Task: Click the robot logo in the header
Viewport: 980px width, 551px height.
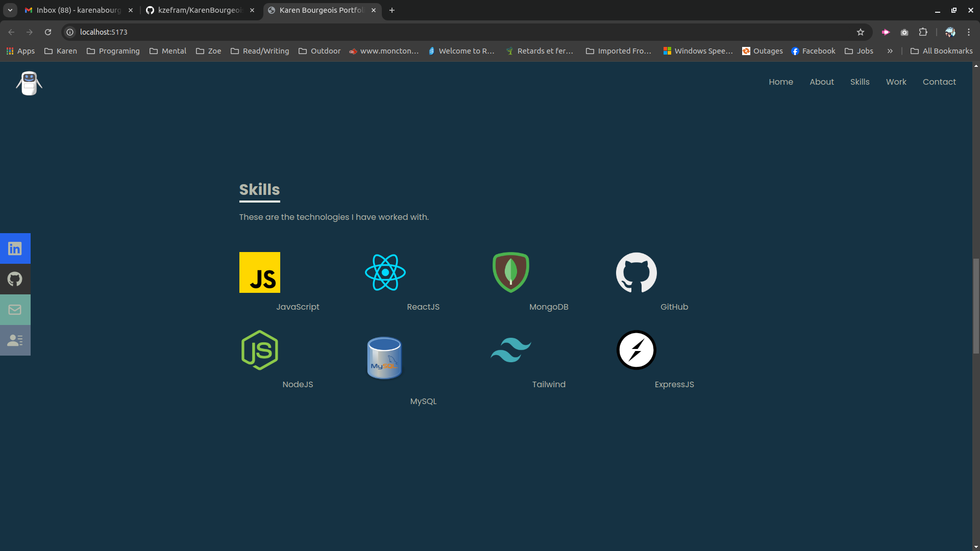Action: click(29, 83)
